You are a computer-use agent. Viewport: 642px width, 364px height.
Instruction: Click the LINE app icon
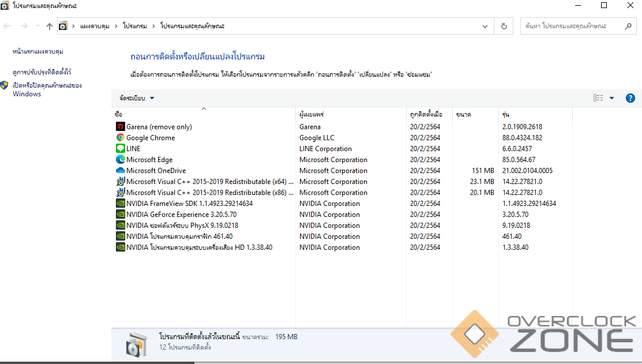121,149
